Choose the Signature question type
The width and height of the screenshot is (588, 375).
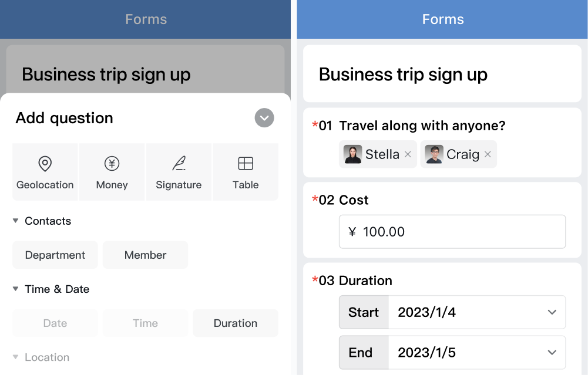coord(179,172)
